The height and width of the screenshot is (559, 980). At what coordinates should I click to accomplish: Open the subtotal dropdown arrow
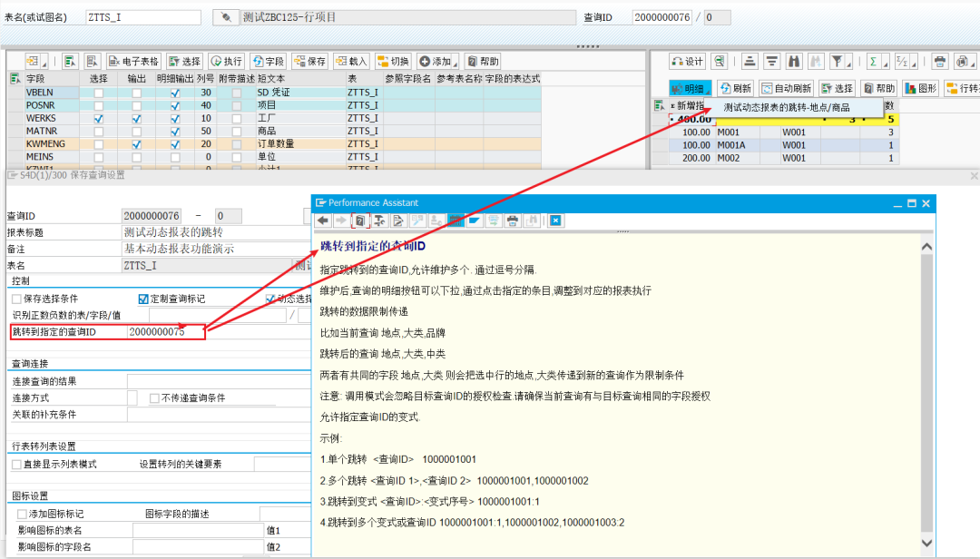click(914, 64)
